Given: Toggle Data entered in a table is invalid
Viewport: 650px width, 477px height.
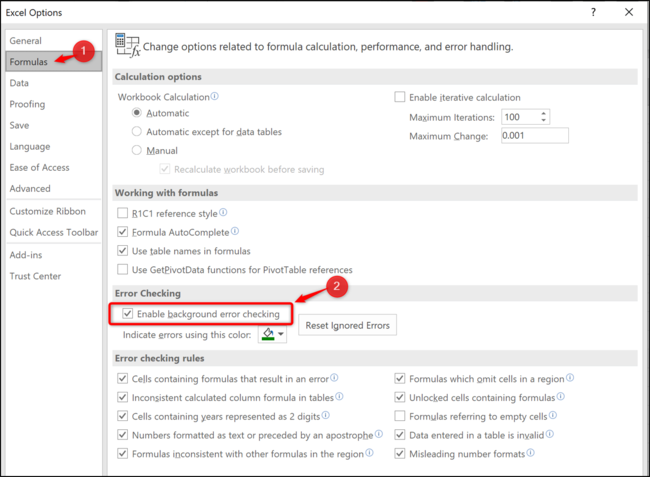Looking at the screenshot, I should pos(400,435).
